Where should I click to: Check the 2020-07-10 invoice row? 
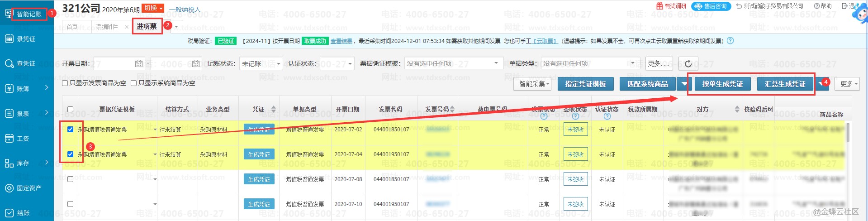(70, 204)
